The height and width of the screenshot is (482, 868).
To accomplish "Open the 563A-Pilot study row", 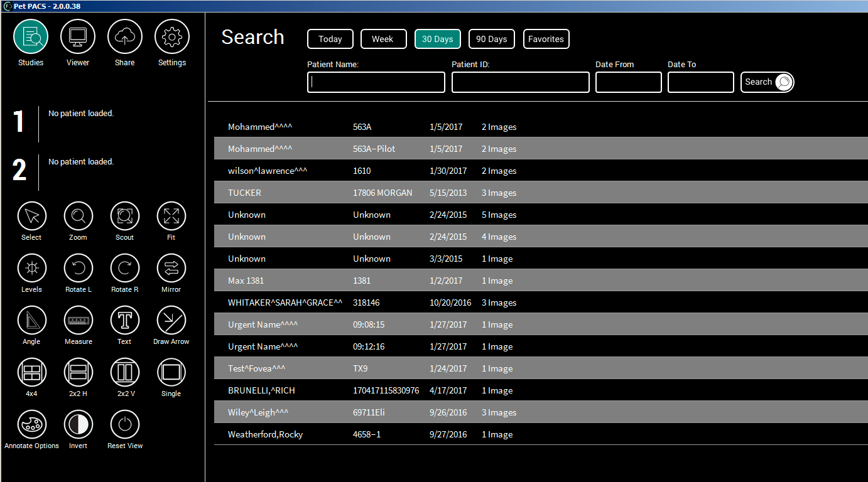I will pos(541,149).
